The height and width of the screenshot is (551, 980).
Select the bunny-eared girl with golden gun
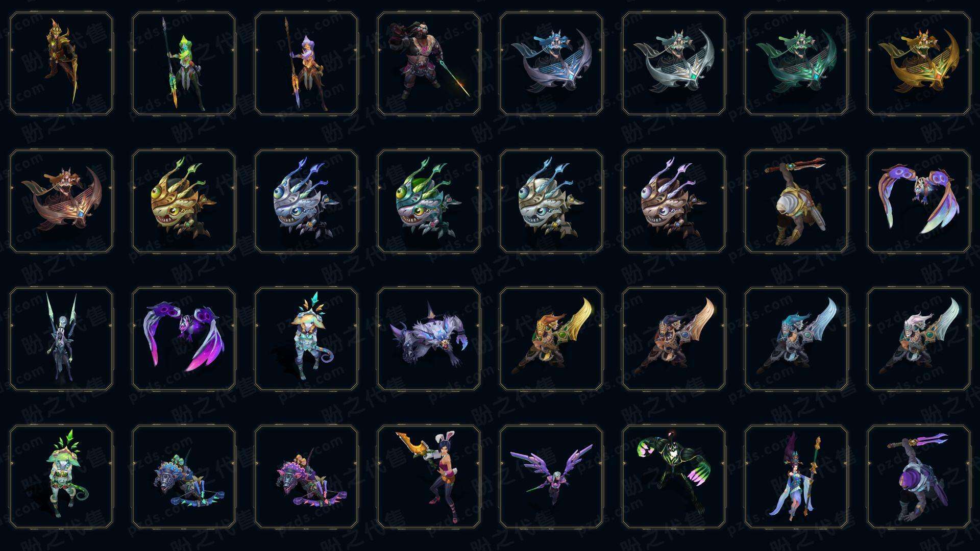pyautogui.click(x=429, y=477)
